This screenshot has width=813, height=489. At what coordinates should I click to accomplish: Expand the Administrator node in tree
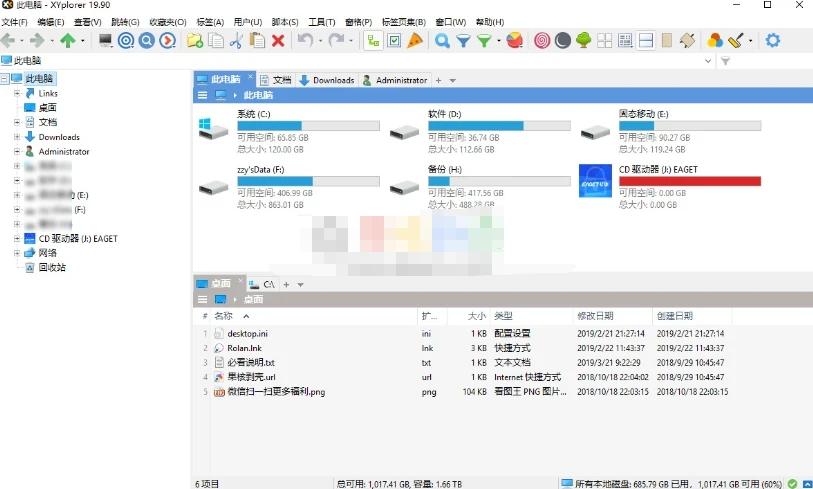coord(17,151)
